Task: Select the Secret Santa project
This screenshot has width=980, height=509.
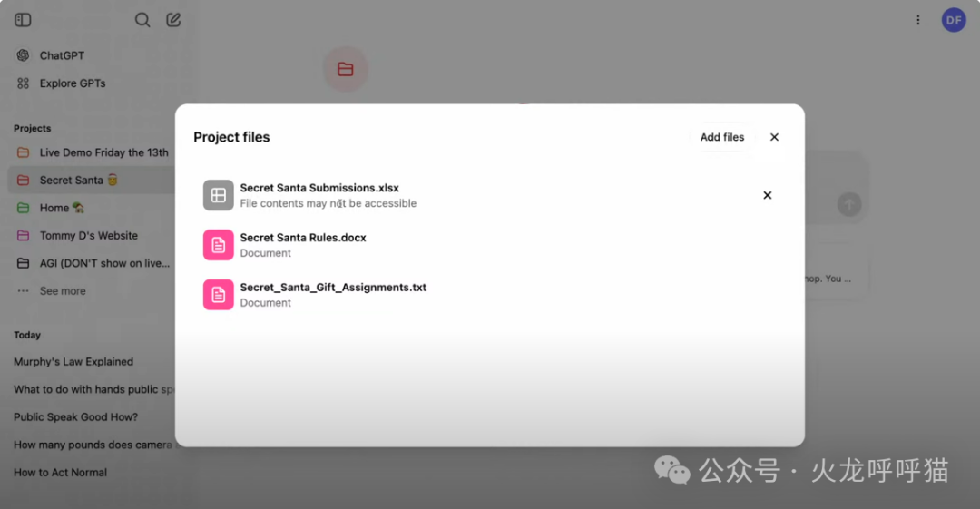Action: [91, 180]
